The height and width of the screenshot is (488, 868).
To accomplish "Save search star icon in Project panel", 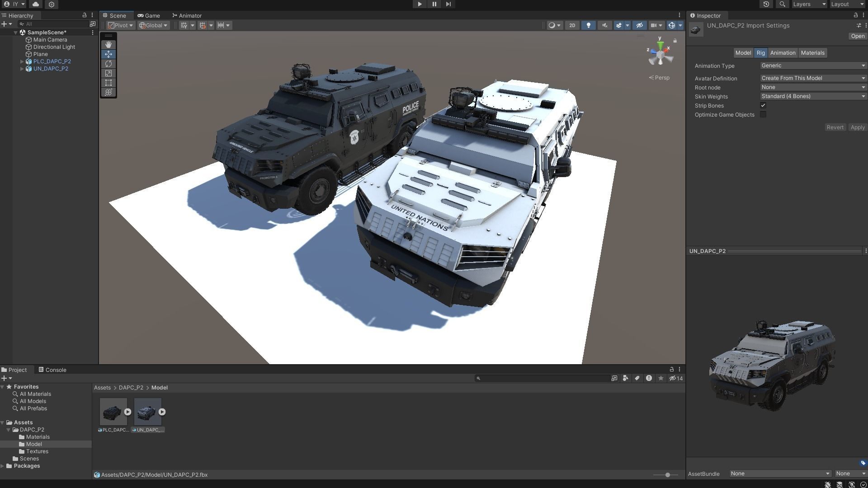I will [661, 378].
